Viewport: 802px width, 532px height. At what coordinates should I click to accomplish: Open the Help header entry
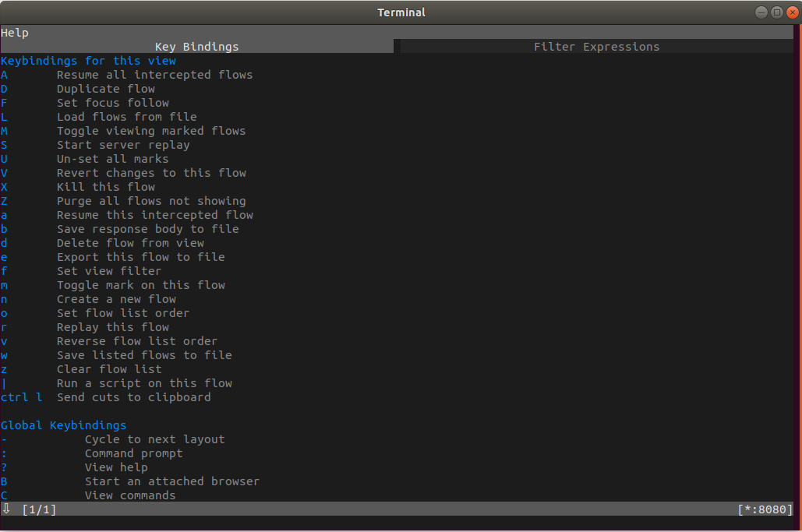pyautogui.click(x=13, y=32)
